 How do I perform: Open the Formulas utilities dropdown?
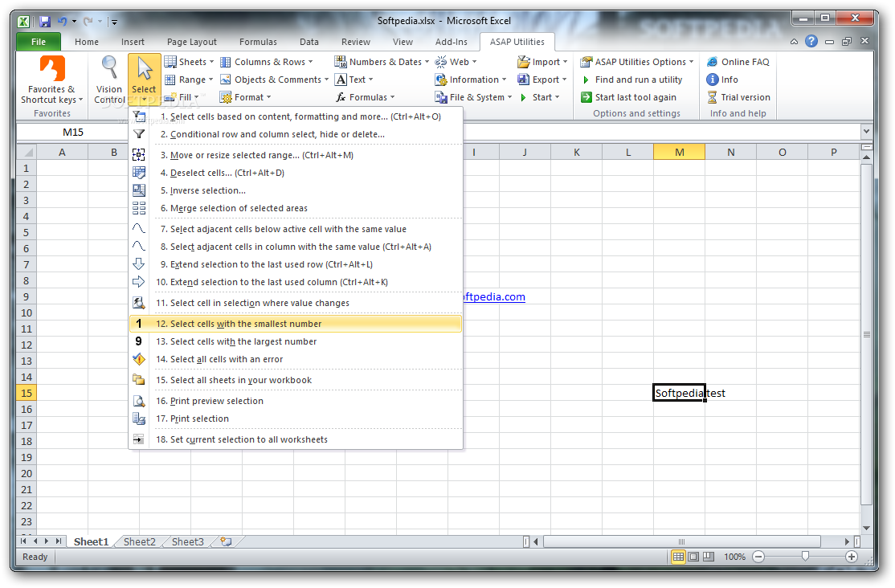[366, 97]
